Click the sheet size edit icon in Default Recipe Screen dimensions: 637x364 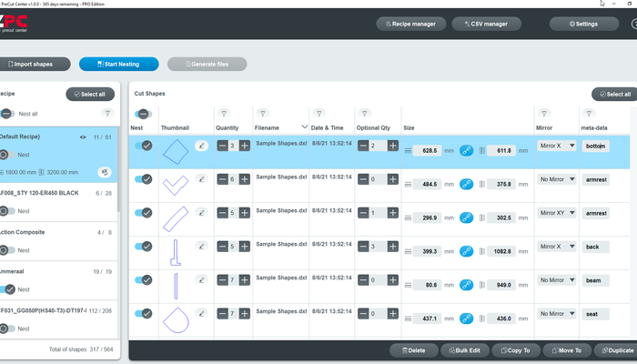pos(105,172)
